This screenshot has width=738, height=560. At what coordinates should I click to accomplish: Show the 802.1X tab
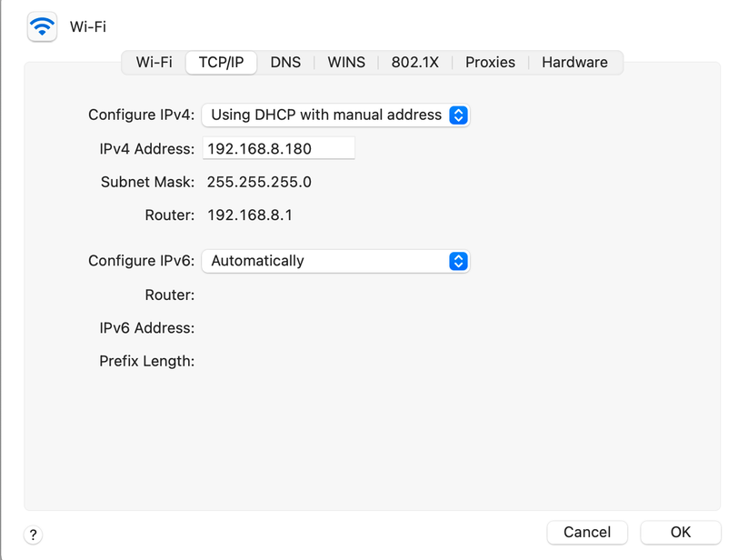[x=415, y=63]
